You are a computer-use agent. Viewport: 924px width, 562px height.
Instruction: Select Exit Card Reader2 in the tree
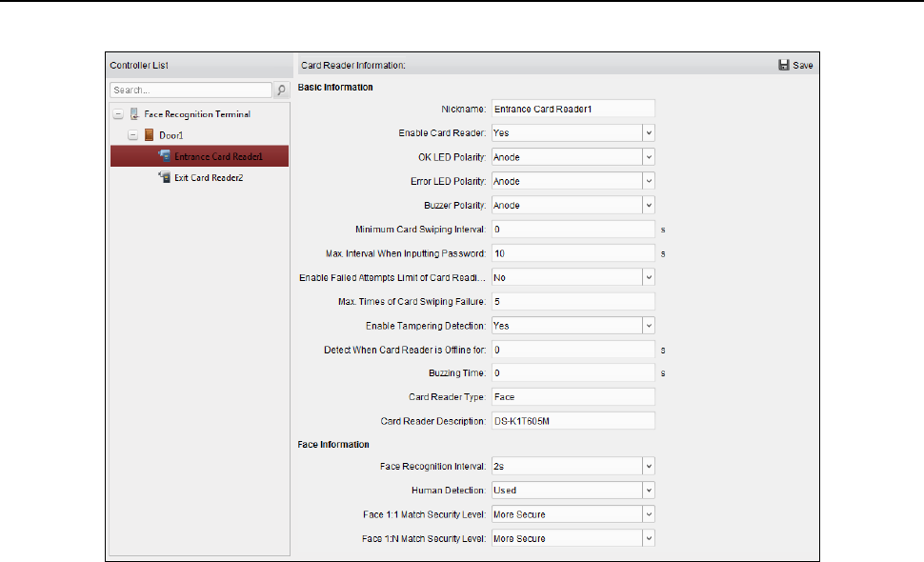[x=209, y=178]
